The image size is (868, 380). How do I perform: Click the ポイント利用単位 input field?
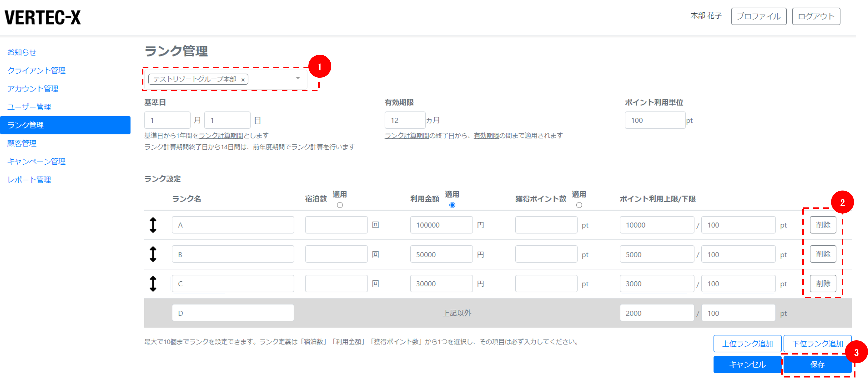click(655, 120)
